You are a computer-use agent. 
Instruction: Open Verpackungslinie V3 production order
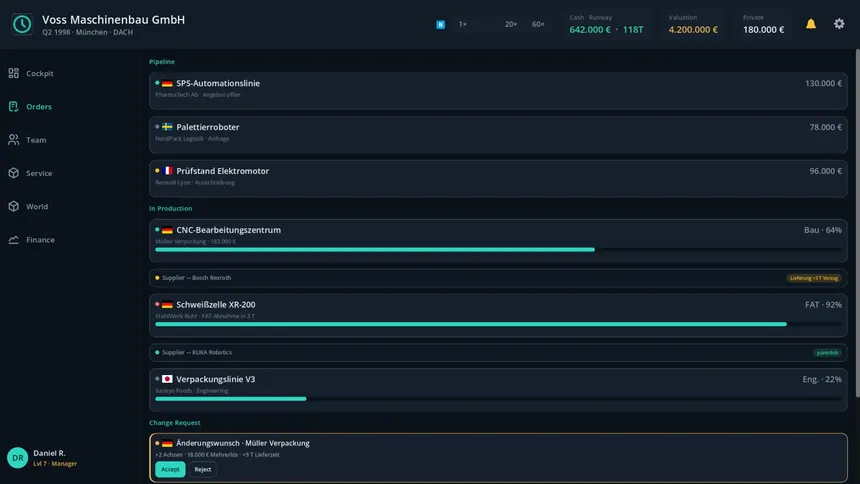pos(498,390)
